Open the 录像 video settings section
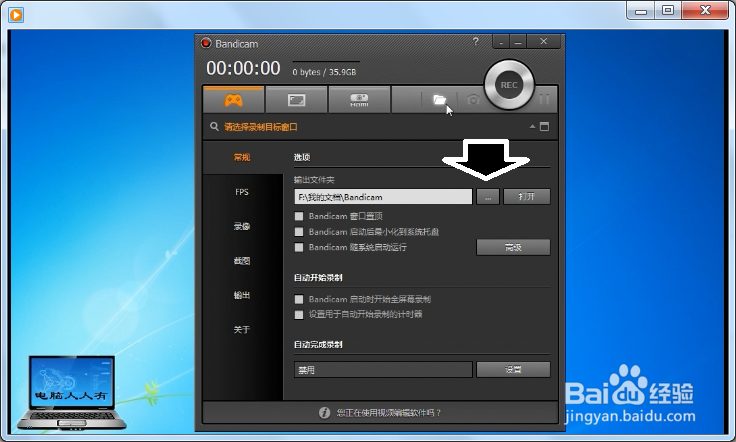 (242, 226)
